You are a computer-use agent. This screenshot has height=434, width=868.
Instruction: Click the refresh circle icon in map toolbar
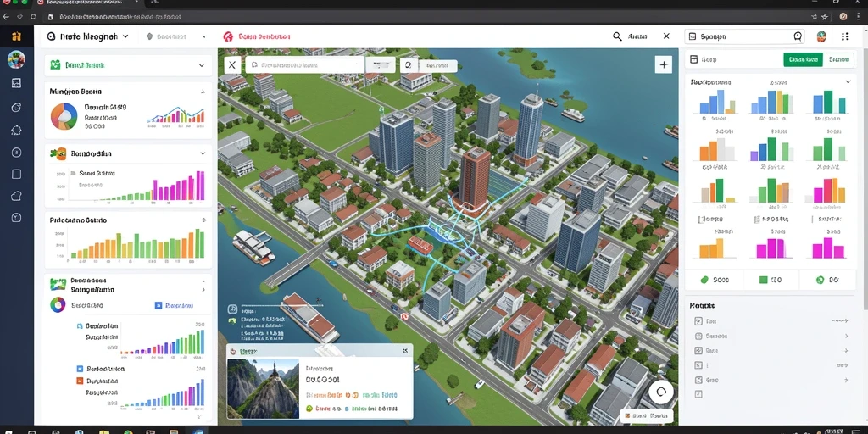[x=408, y=64]
